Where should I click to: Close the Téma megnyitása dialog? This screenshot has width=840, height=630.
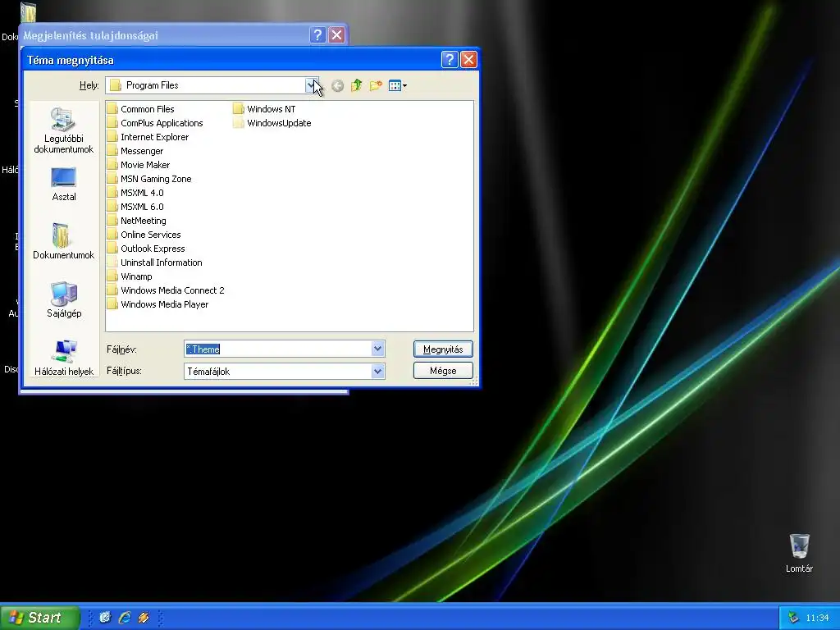point(468,59)
